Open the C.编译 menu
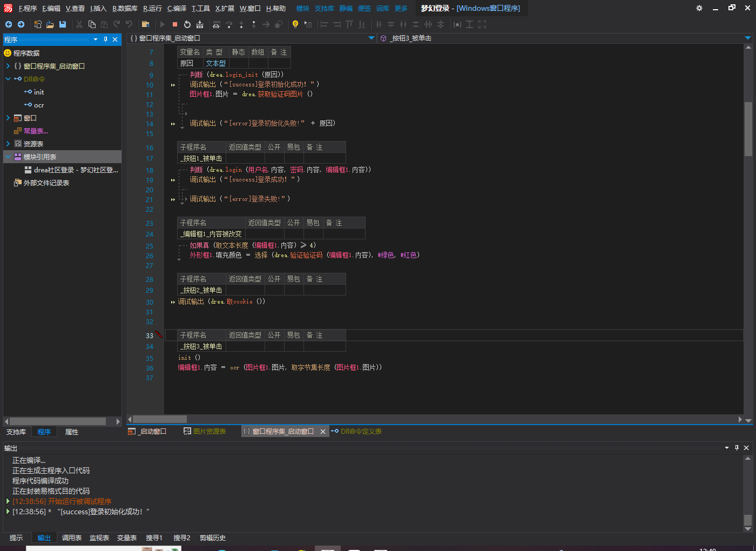The image size is (756, 551). pyautogui.click(x=177, y=8)
